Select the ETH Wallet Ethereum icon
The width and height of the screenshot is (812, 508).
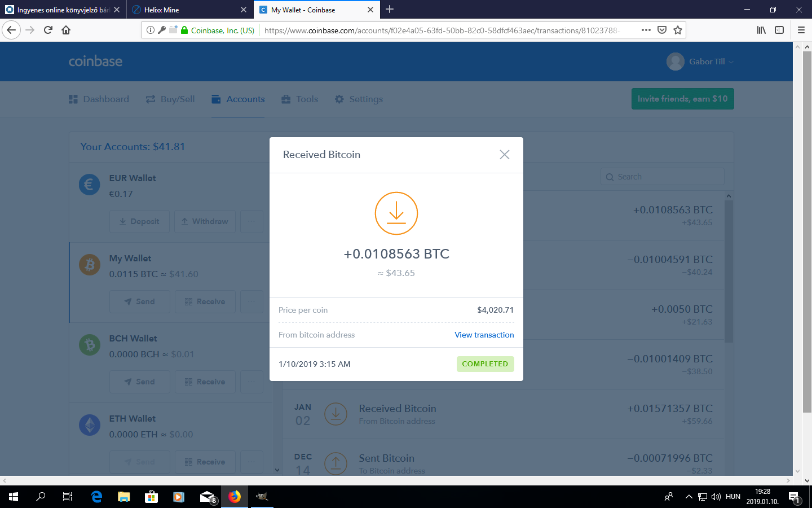coord(90,425)
